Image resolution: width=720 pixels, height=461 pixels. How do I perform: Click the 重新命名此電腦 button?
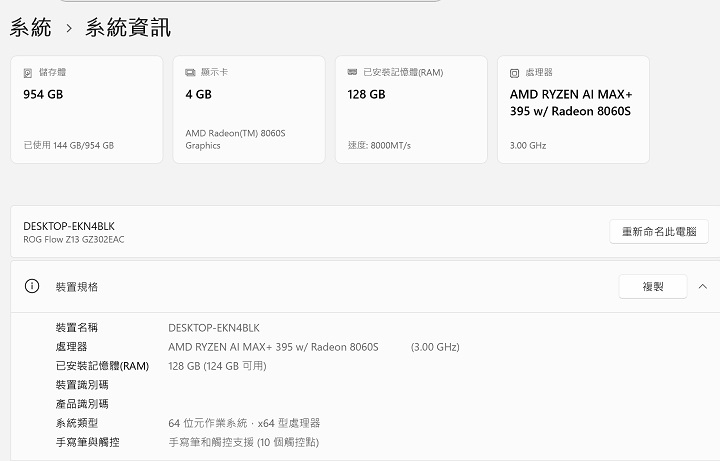(659, 231)
